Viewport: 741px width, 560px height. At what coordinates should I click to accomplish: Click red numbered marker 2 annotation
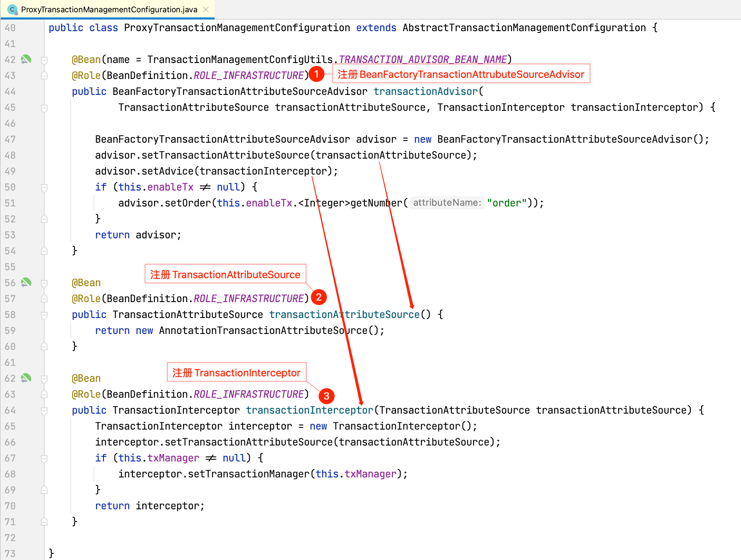[x=319, y=297]
